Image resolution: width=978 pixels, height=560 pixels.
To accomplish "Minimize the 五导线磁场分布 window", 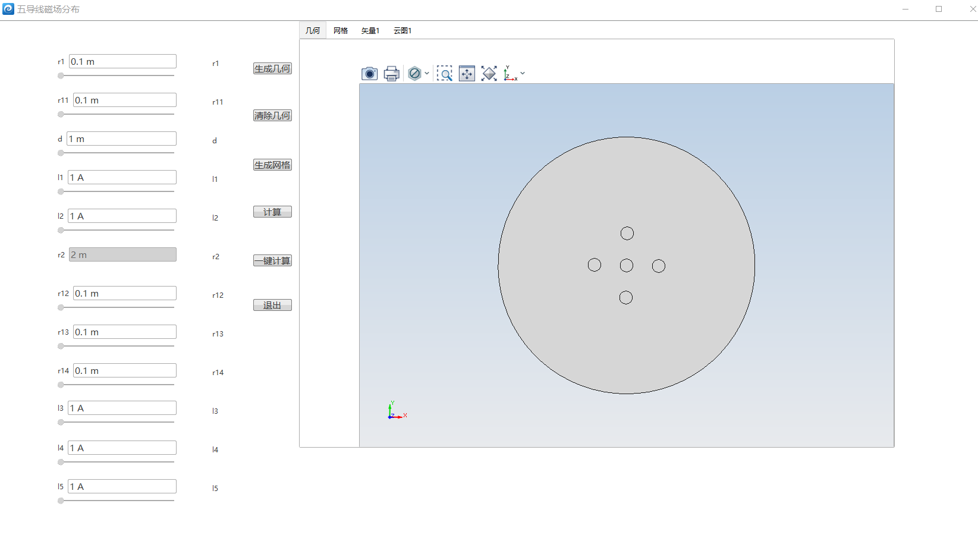I will (x=905, y=9).
